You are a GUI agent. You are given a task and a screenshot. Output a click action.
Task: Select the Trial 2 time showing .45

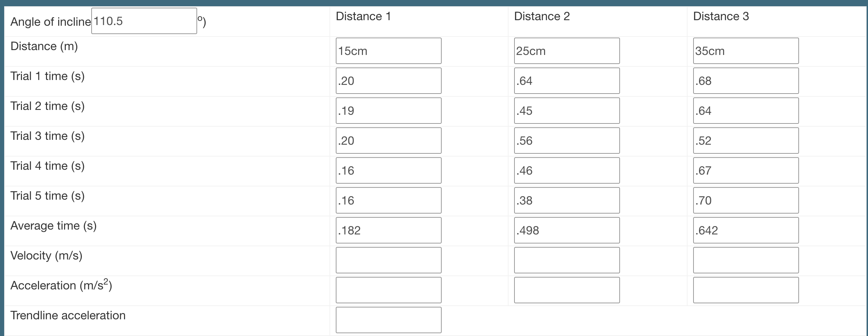click(x=566, y=110)
